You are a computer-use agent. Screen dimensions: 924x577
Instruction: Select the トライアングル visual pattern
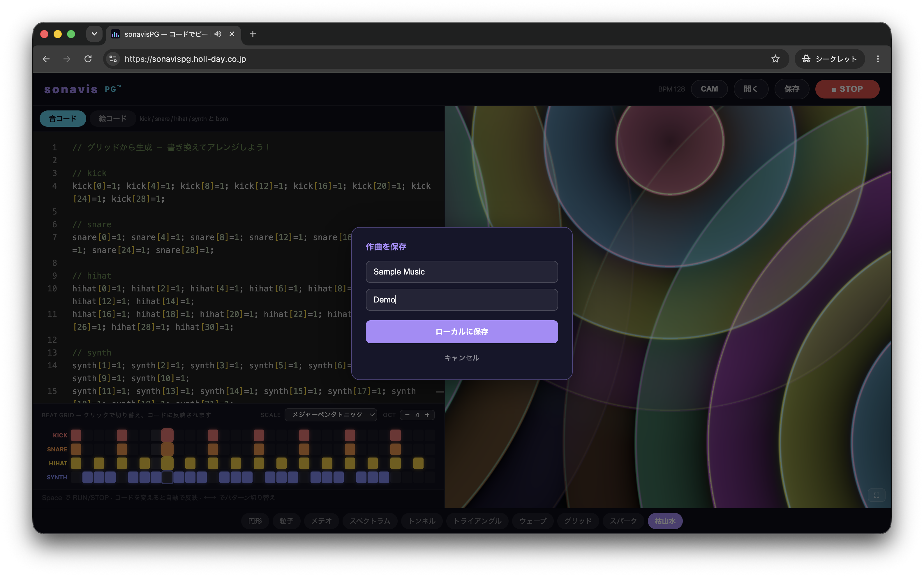pyautogui.click(x=477, y=520)
